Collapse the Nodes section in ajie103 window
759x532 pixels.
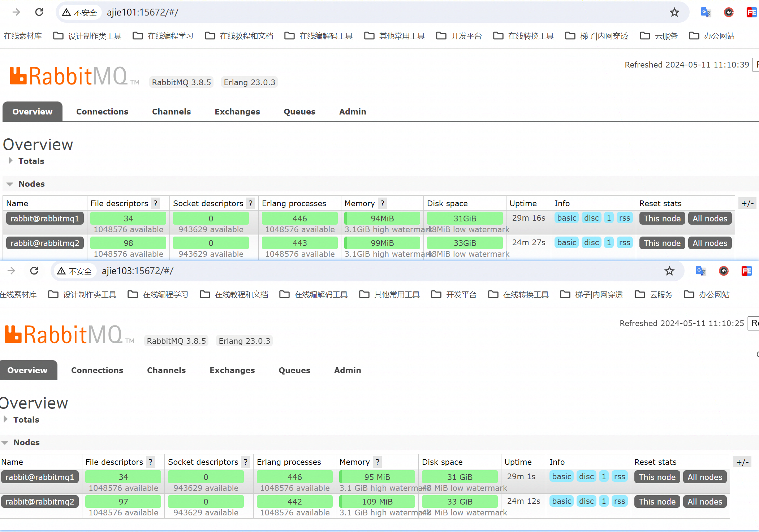21,442
